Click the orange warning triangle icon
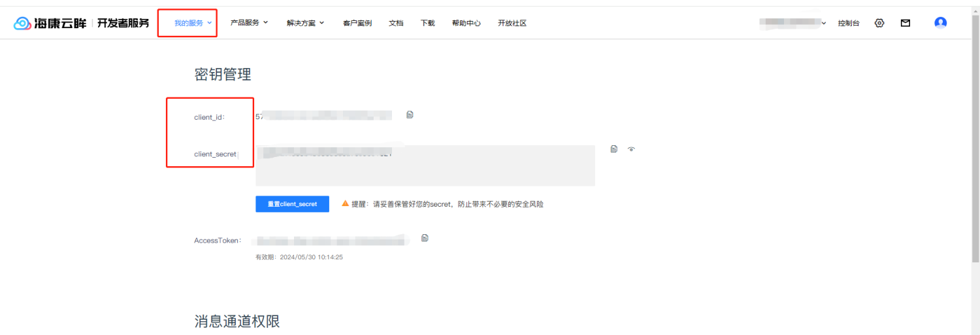The height and width of the screenshot is (335, 980). tap(346, 203)
